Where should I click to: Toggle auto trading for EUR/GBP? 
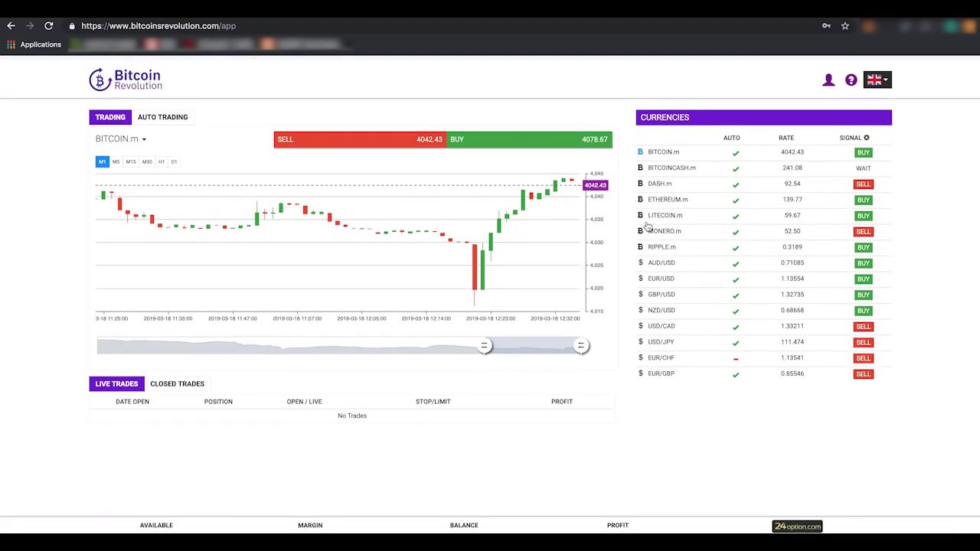pos(736,374)
